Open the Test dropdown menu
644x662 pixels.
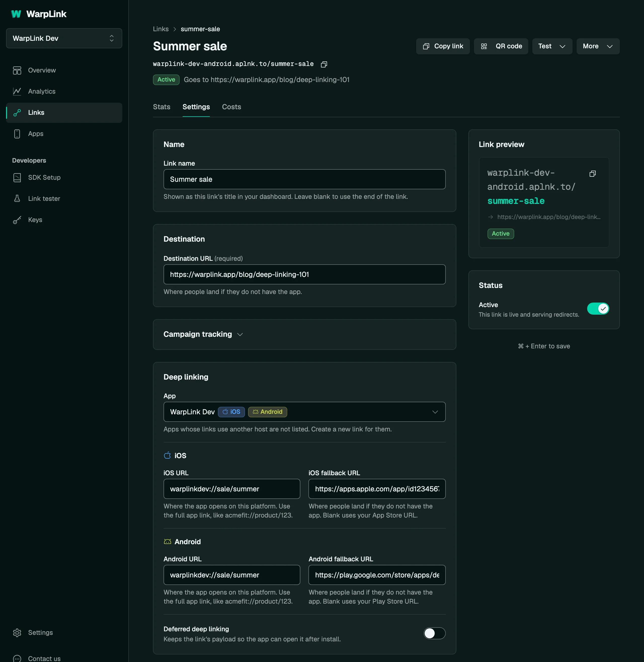click(x=552, y=46)
